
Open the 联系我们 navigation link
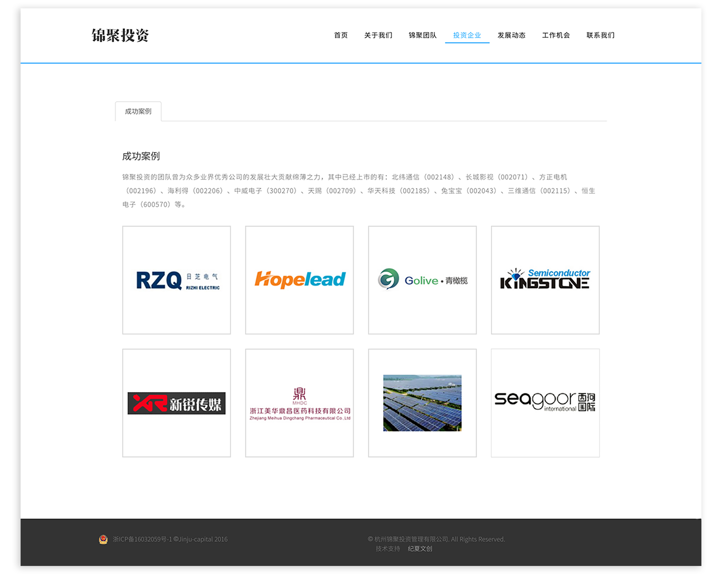coord(600,35)
